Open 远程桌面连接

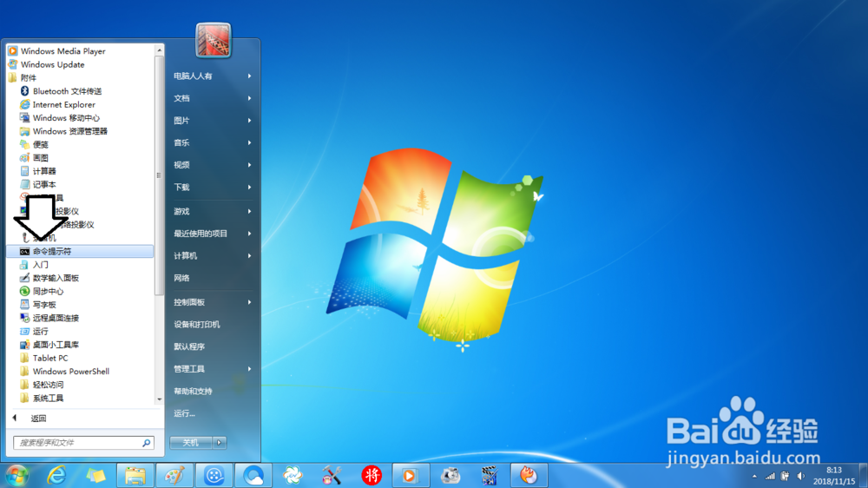(56, 318)
